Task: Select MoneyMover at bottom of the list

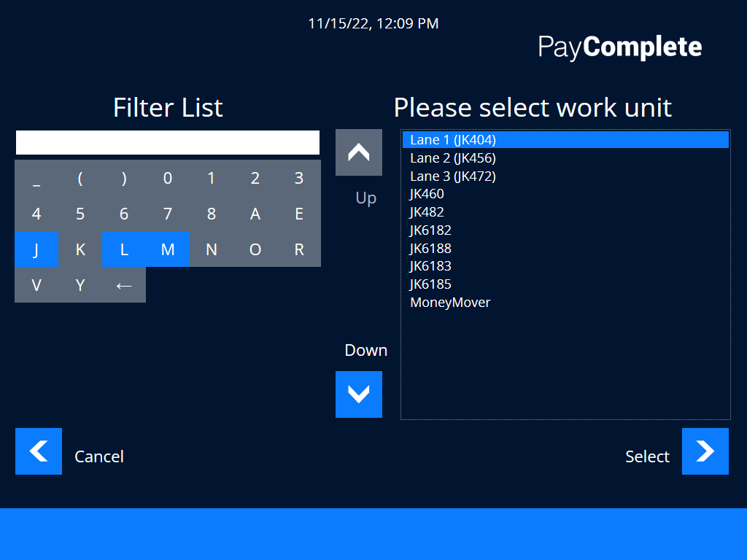Action: (x=449, y=302)
